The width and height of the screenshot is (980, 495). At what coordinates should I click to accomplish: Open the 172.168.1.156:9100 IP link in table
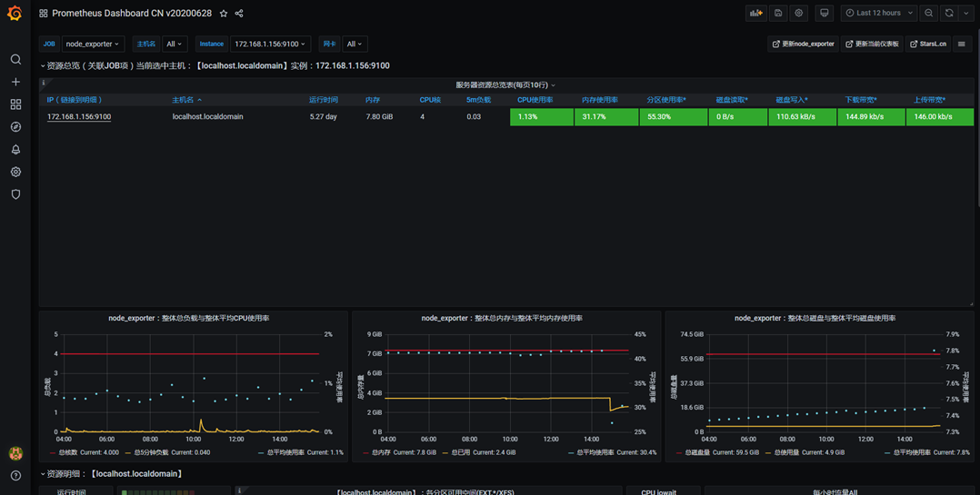point(79,117)
